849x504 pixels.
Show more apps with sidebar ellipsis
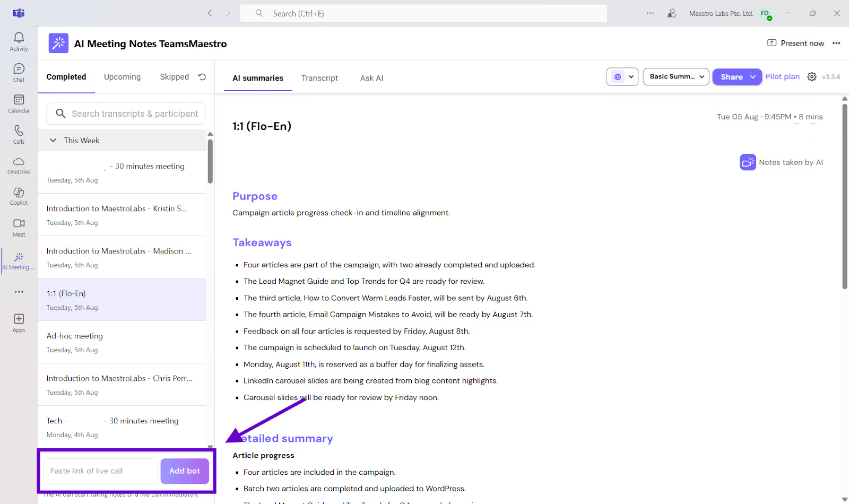(x=19, y=292)
